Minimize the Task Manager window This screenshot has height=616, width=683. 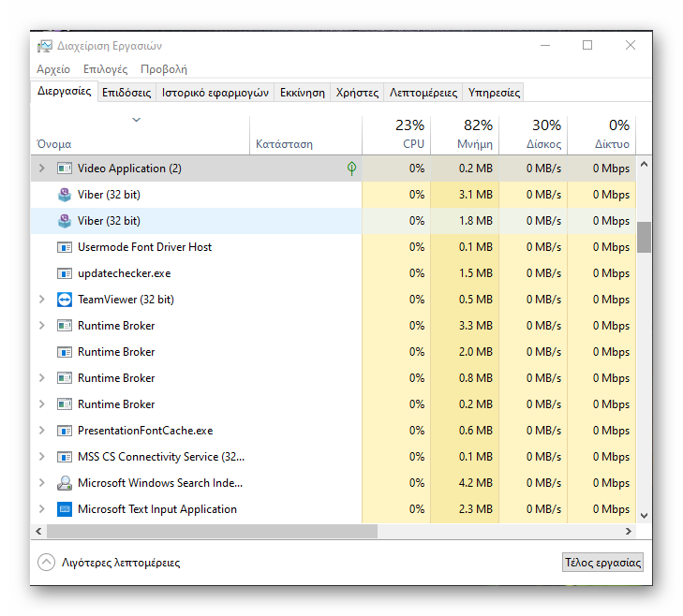coord(545,45)
